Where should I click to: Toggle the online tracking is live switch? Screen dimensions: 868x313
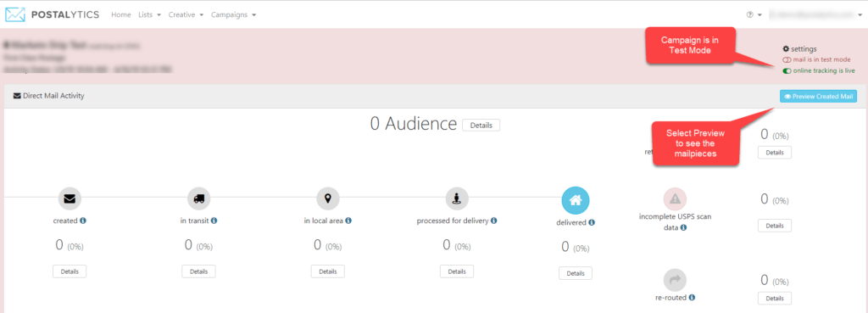pyautogui.click(x=787, y=71)
